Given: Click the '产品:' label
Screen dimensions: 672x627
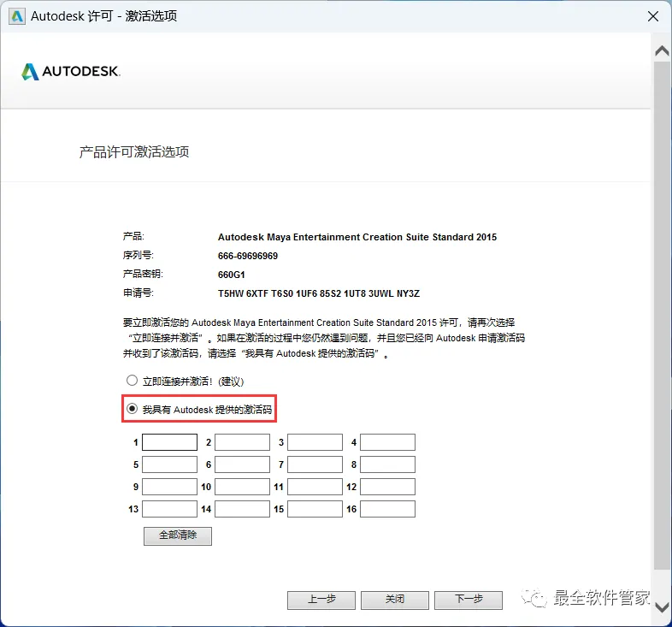Looking at the screenshot, I should (x=133, y=236).
